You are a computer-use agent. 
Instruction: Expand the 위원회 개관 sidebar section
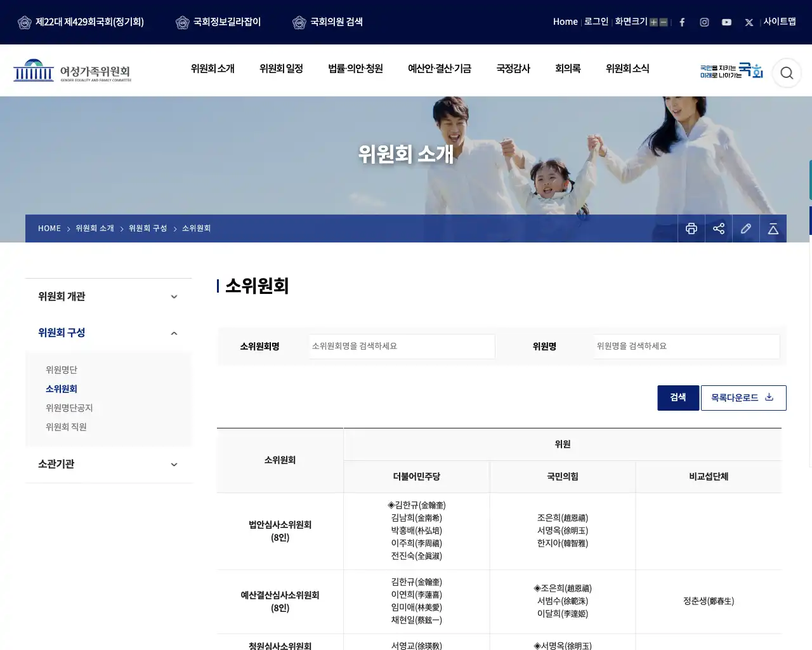coord(108,296)
